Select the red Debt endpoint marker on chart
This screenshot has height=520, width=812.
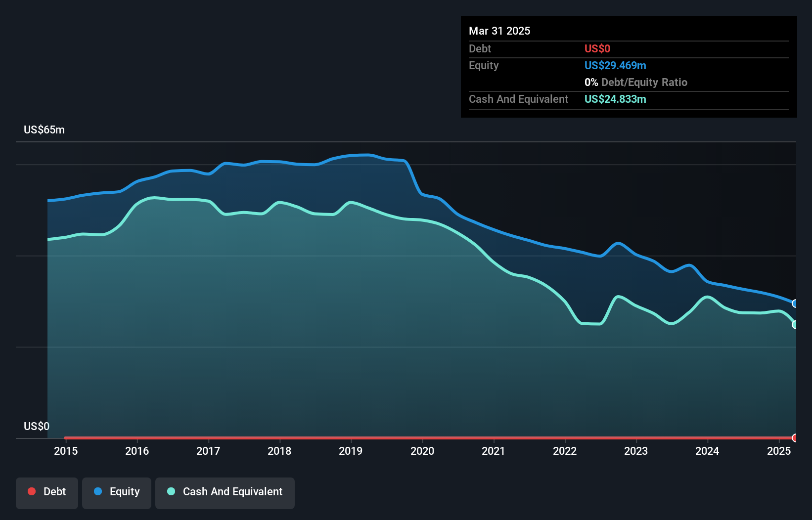point(794,438)
